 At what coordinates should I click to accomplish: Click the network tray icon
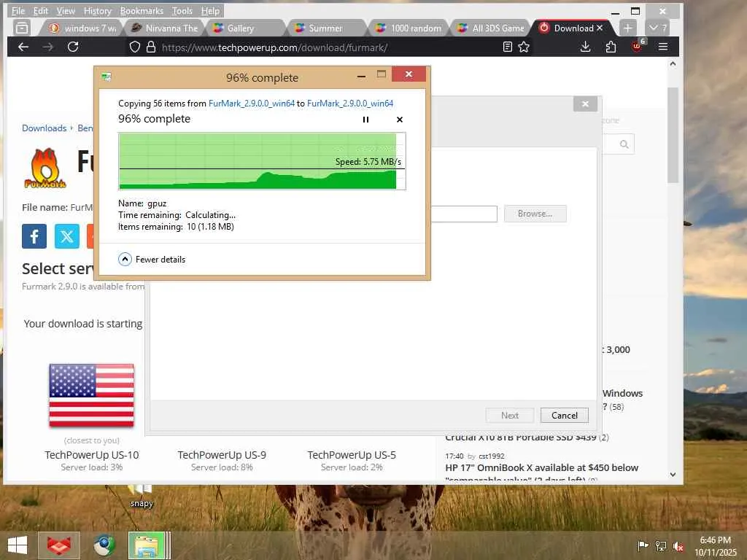[661, 545]
